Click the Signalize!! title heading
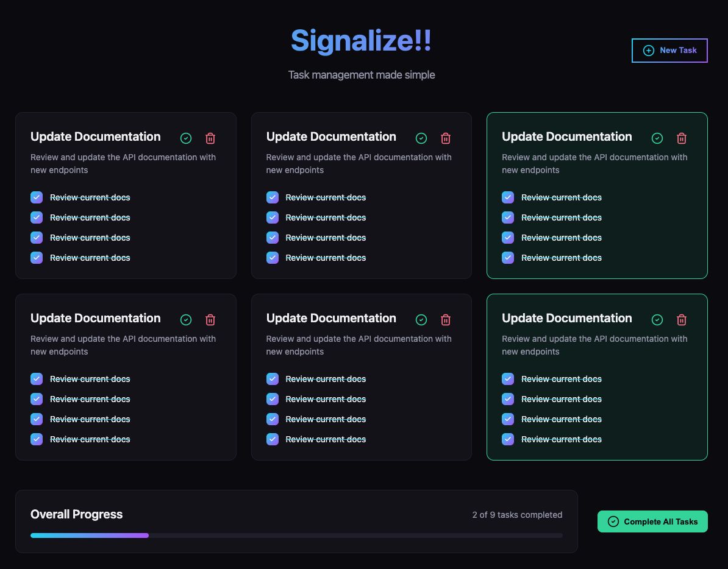The width and height of the screenshot is (728, 569). [x=361, y=41]
